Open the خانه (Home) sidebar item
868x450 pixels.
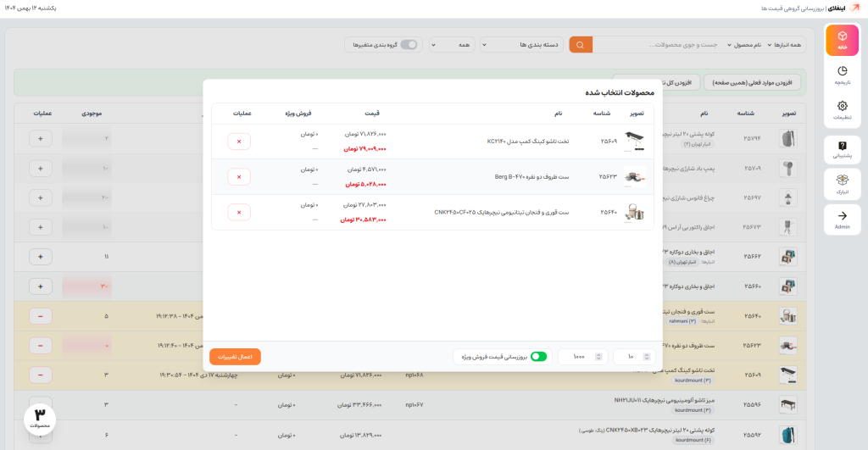(x=842, y=41)
